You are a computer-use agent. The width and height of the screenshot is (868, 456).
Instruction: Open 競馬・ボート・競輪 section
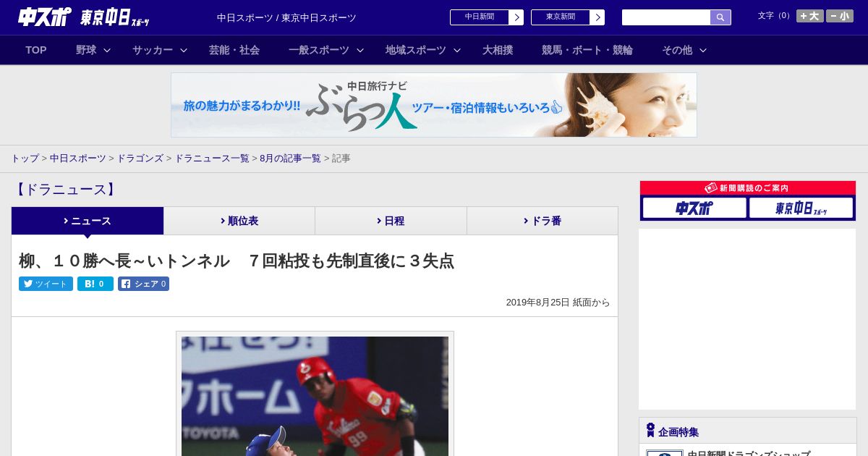click(x=587, y=50)
